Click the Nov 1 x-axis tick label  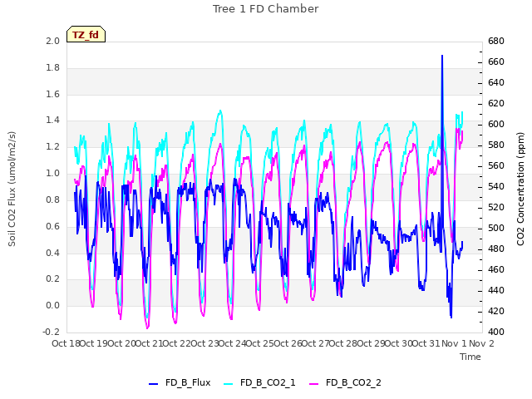pyautogui.click(x=454, y=343)
